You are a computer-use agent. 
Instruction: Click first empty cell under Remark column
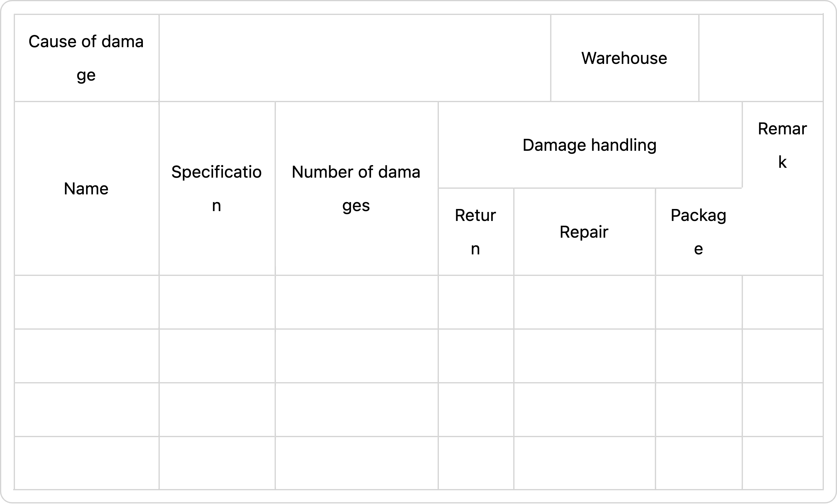point(782,302)
